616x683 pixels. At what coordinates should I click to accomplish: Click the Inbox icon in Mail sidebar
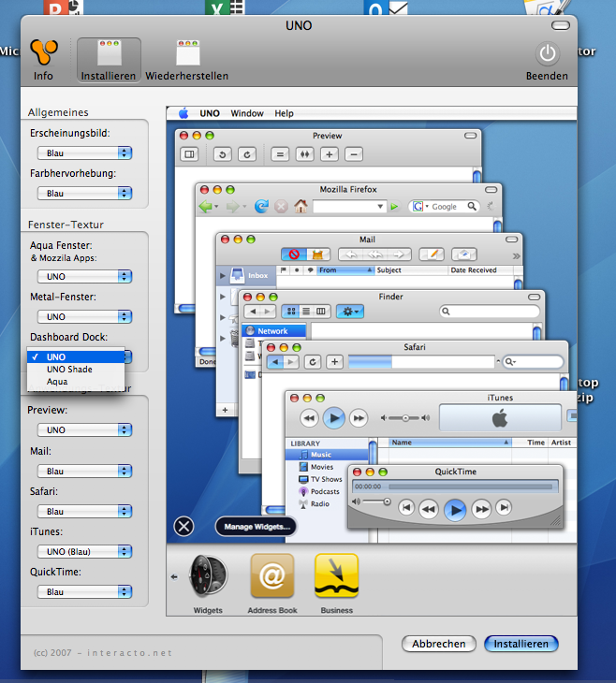coord(238,275)
